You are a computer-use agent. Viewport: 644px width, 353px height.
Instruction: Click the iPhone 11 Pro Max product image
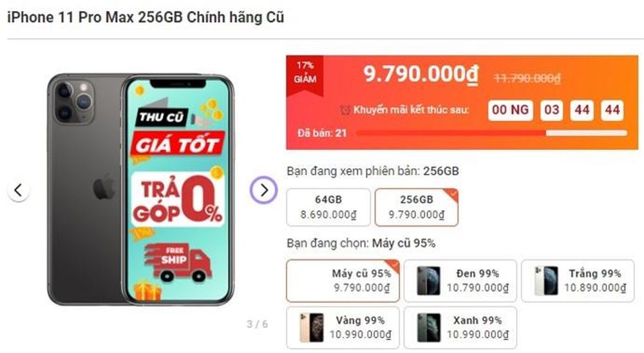coord(140,190)
